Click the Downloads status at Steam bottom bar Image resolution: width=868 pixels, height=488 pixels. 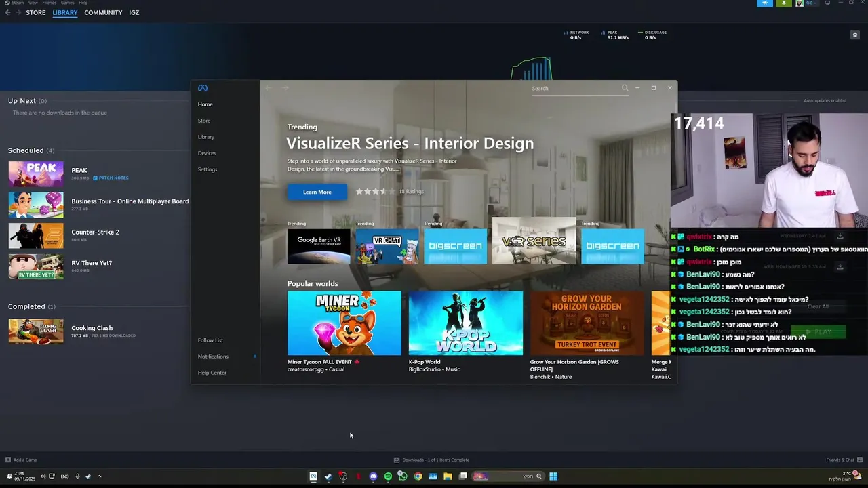click(x=432, y=460)
